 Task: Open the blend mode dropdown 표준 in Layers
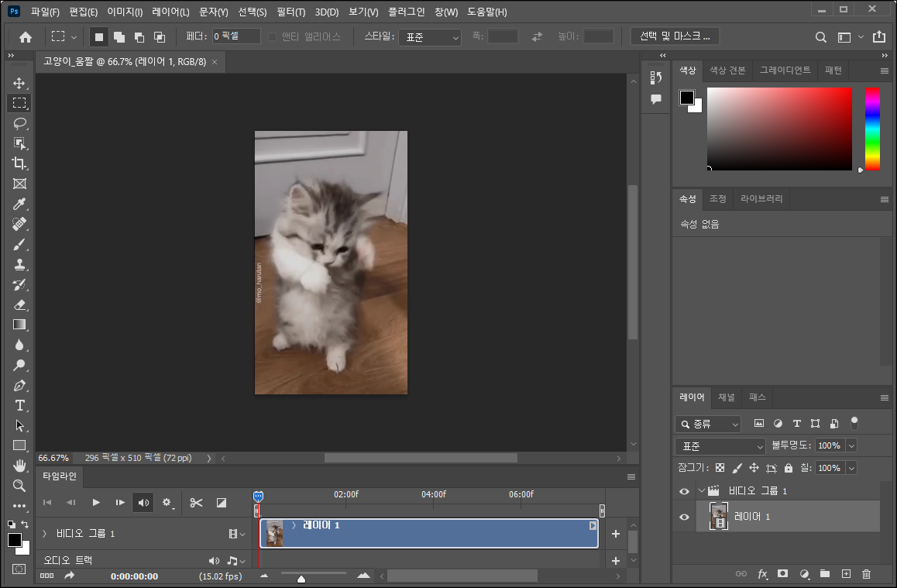tap(720, 446)
